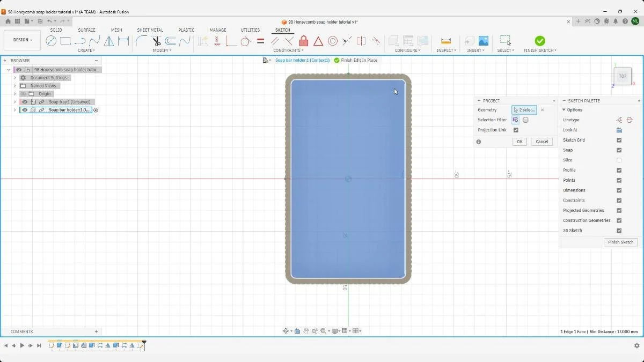Apply the Equal constraint
Viewport: 644px width, 362px height.
click(260, 41)
